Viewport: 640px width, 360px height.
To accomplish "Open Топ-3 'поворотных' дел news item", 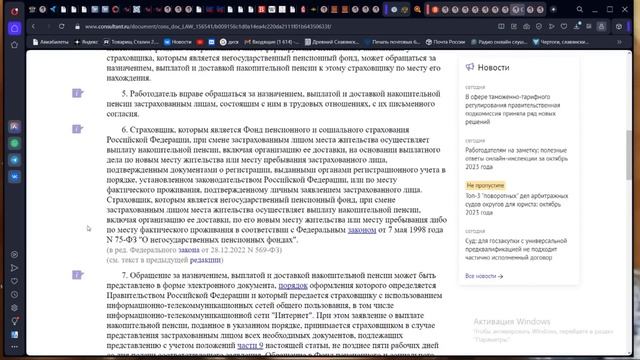I will click(x=516, y=204).
